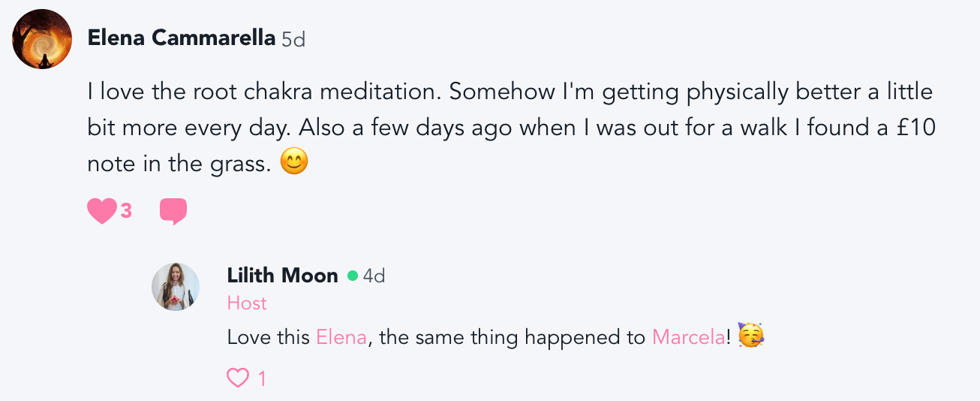Click the '4d' timestamp on Lilith's reply

pyautogui.click(x=374, y=276)
